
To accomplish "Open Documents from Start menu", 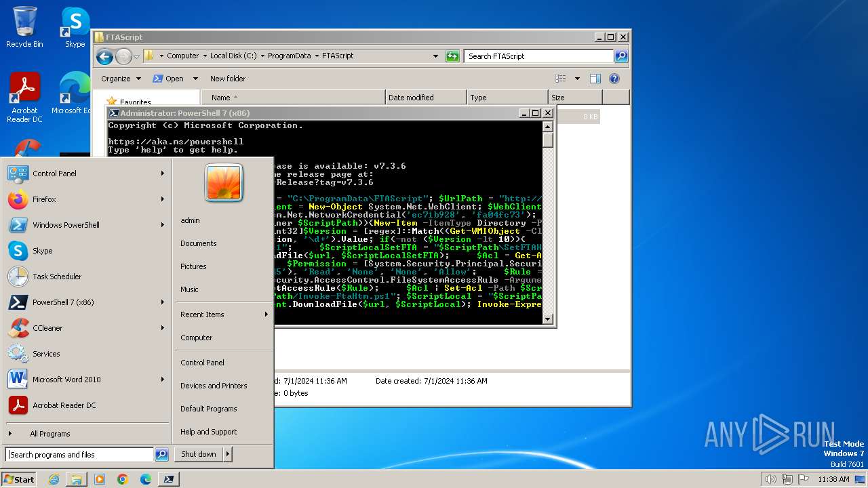I will pyautogui.click(x=198, y=243).
